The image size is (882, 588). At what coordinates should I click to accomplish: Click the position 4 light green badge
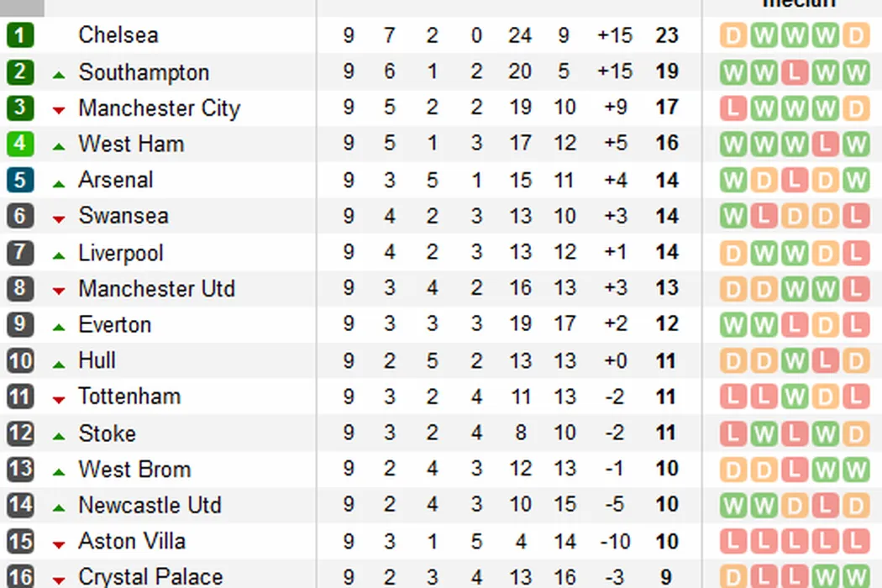tap(20, 144)
